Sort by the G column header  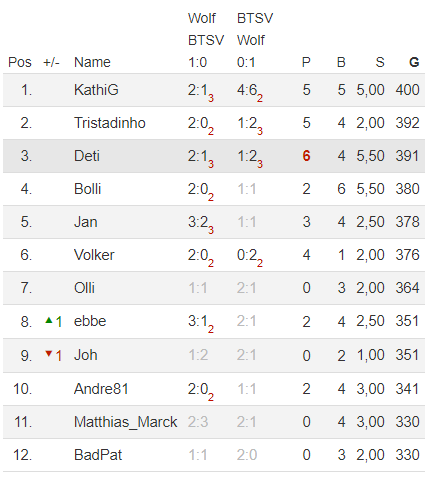click(x=414, y=62)
